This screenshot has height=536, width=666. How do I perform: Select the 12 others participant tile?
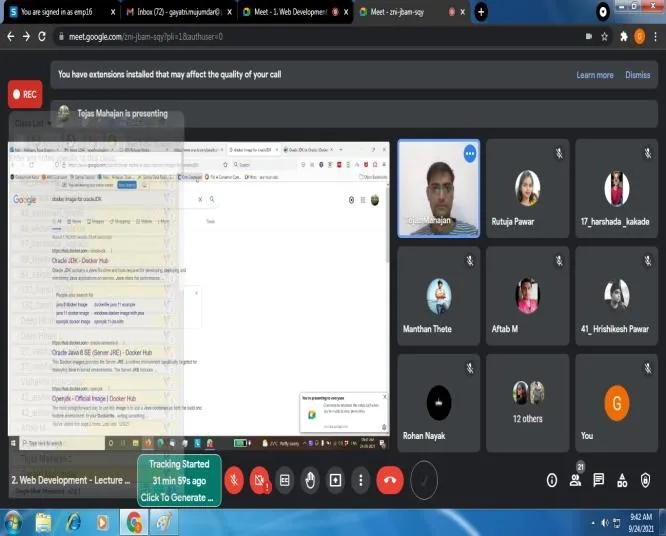(528, 403)
